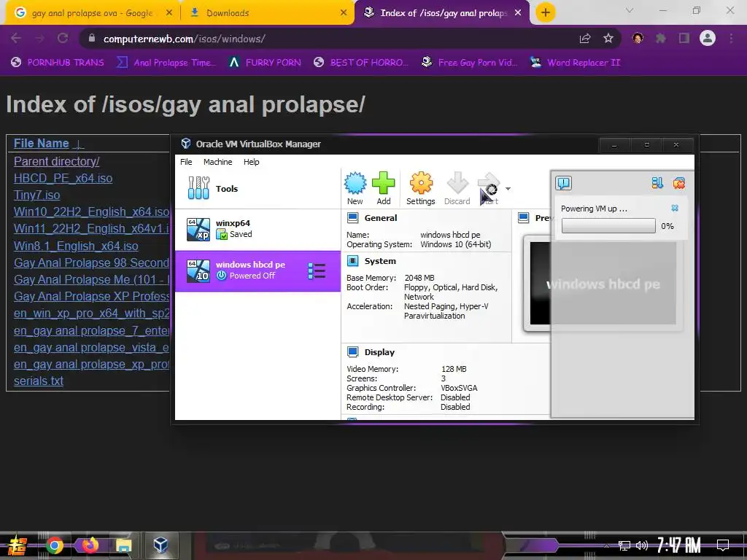The image size is (747, 560).
Task: Open the windows hbcd pe machine tools menu
Action: [317, 271]
